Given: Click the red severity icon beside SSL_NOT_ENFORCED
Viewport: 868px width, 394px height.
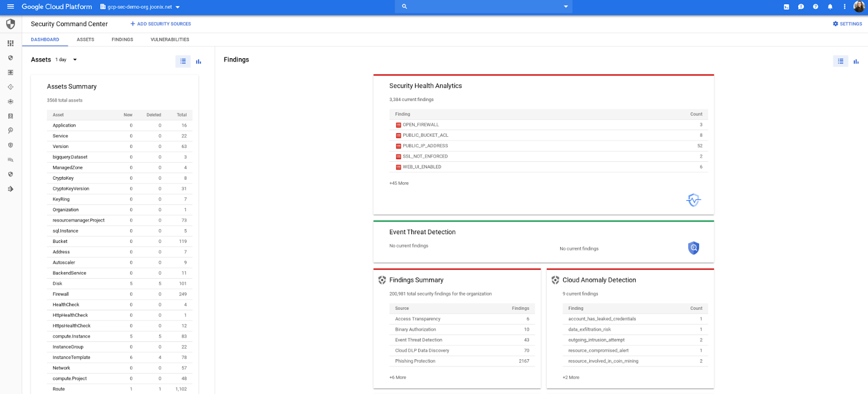Looking at the screenshot, I should (398, 157).
